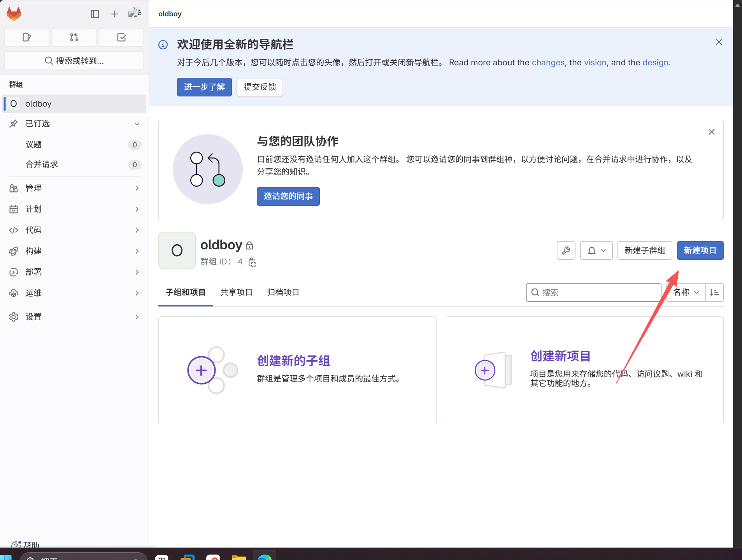742x560 pixels.
Task: Expand the 代码 sidebar section
Action: click(x=74, y=230)
